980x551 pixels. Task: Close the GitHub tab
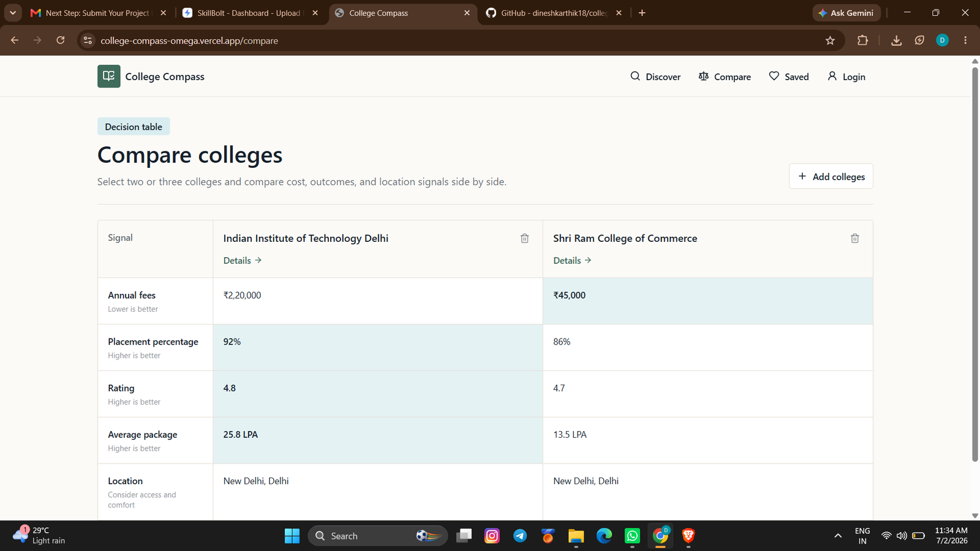click(x=619, y=13)
